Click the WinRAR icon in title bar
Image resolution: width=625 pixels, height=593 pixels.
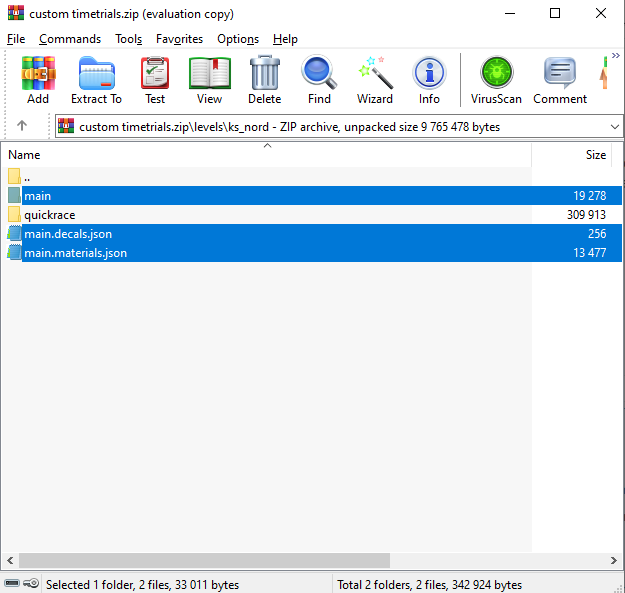[16, 13]
